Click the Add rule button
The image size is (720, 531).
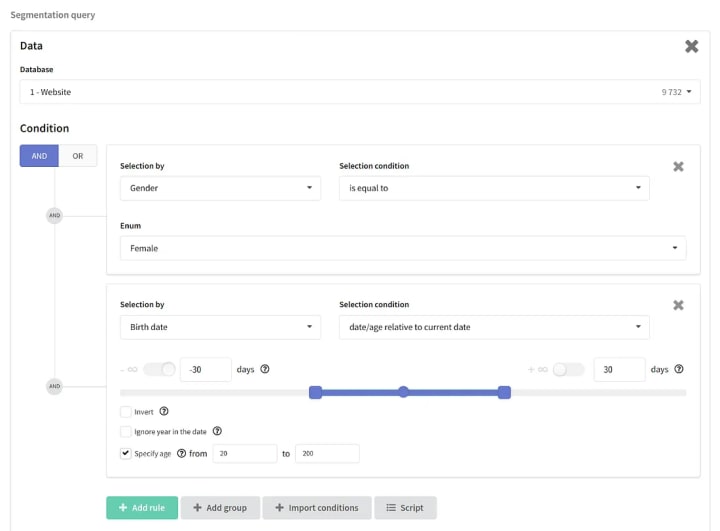[x=142, y=508]
